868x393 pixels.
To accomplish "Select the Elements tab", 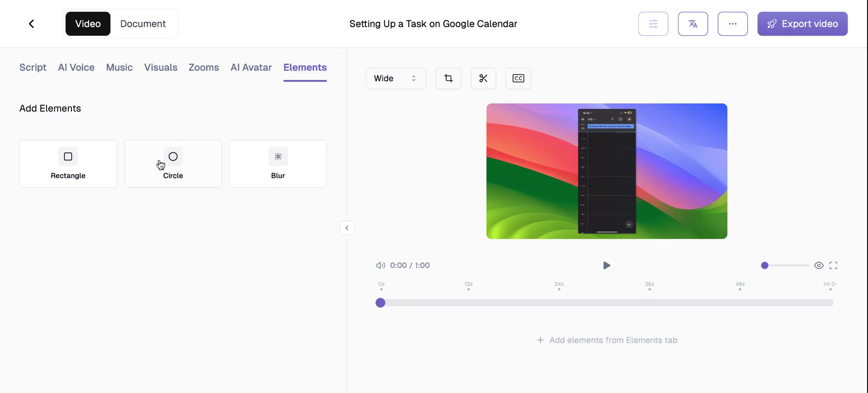I will pyautogui.click(x=305, y=67).
